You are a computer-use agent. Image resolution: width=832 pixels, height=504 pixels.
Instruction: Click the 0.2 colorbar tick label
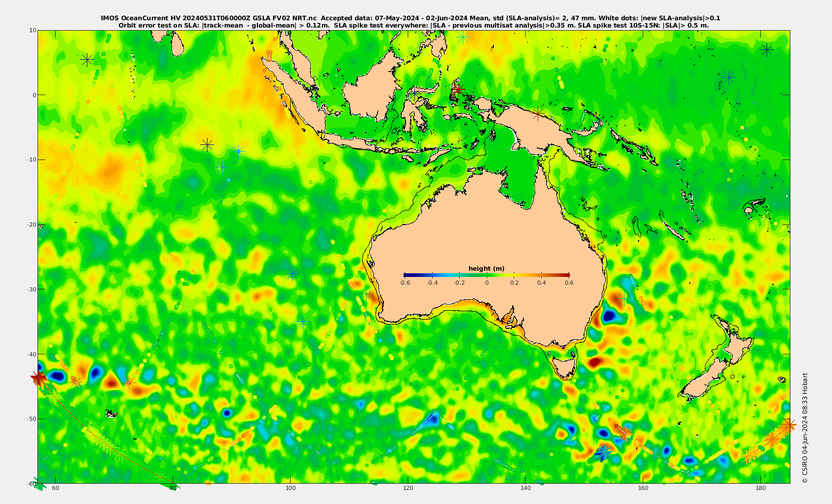(x=514, y=283)
